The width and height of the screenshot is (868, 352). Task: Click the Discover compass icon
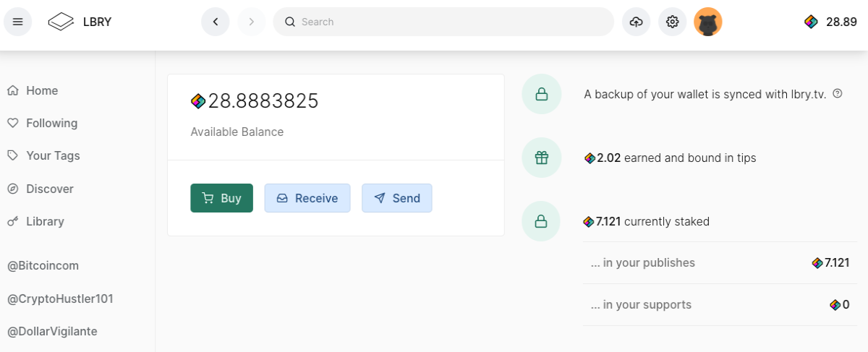(x=12, y=189)
